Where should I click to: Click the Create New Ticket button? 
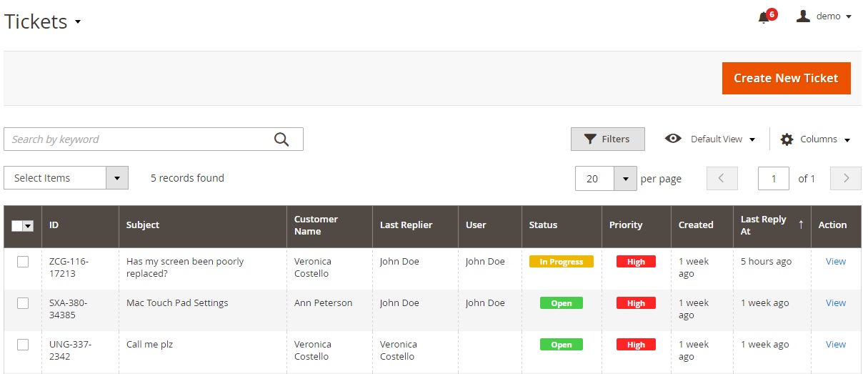point(786,78)
